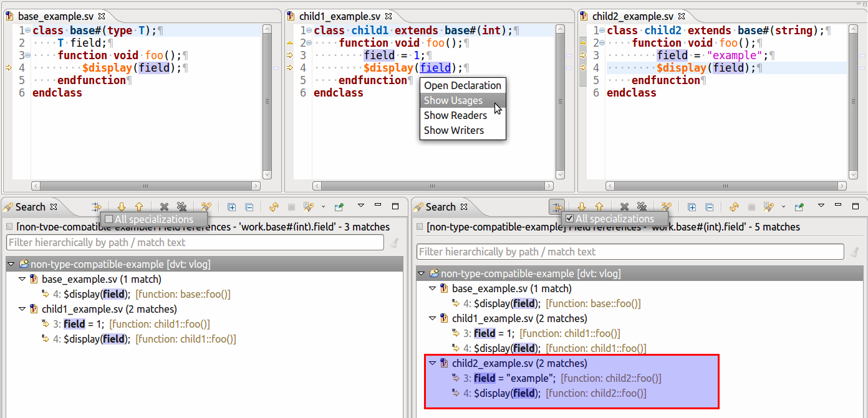The height and width of the screenshot is (418, 868).
Task: Collapse the base_example.sv results node
Action: click(x=21, y=279)
